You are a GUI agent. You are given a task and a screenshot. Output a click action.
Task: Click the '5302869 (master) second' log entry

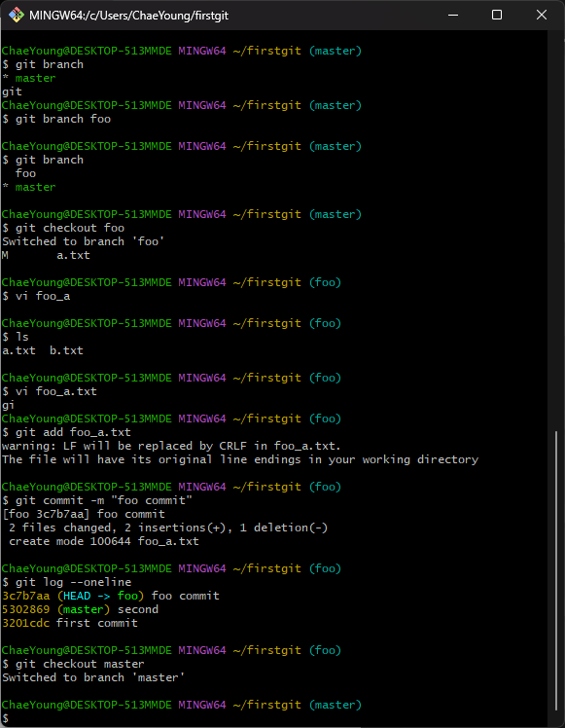pyautogui.click(x=81, y=609)
